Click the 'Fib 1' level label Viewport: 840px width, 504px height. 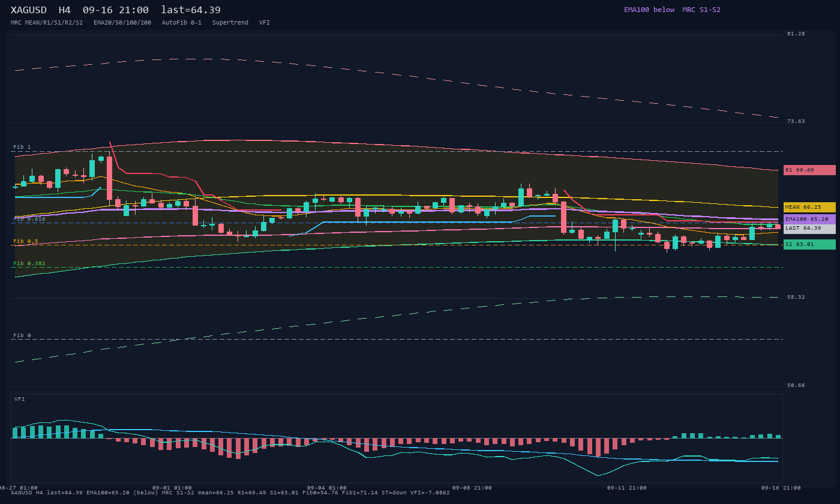tap(22, 147)
